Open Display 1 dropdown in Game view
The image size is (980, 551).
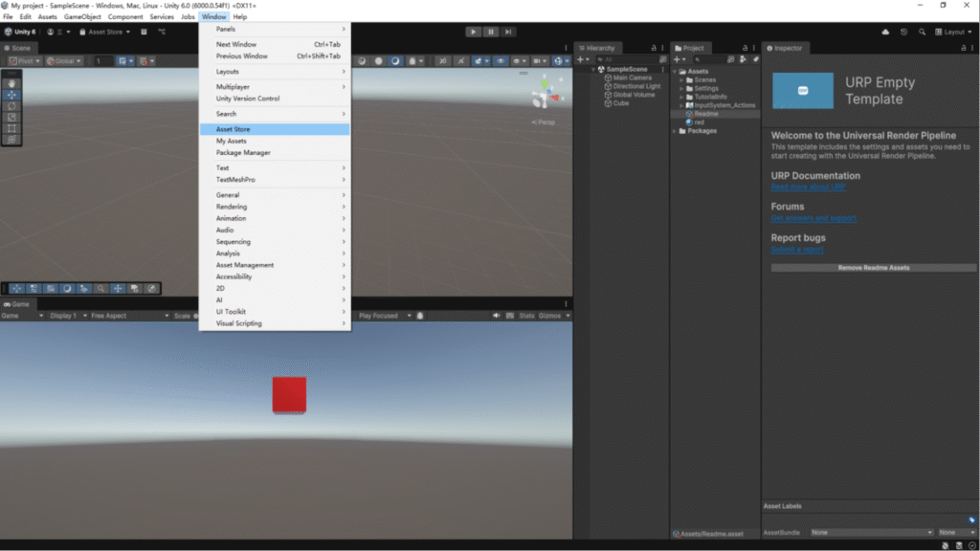tap(68, 316)
